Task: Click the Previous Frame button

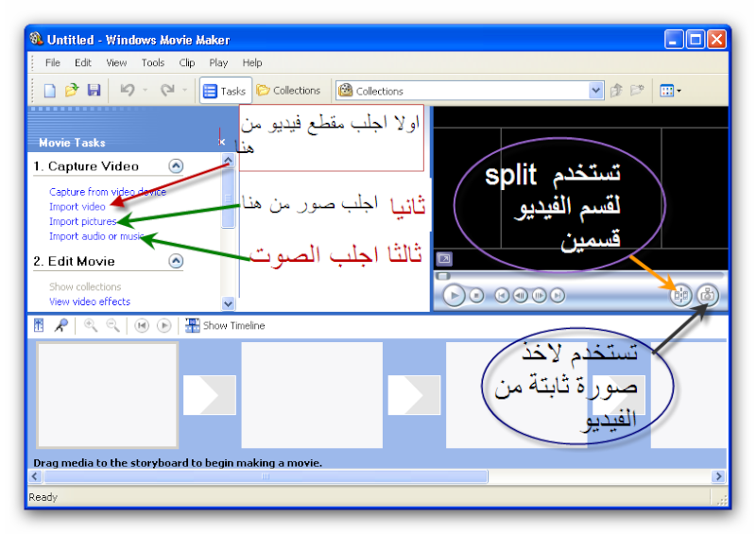Action: (521, 295)
